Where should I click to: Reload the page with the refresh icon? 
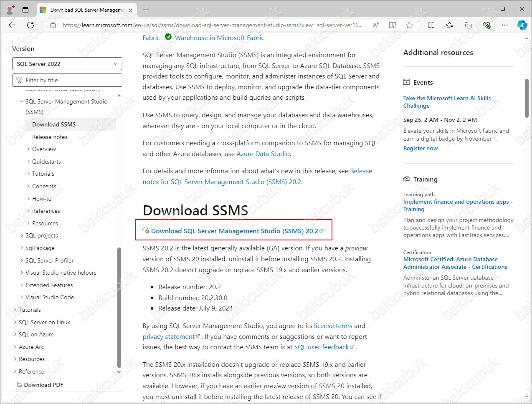tap(30, 25)
